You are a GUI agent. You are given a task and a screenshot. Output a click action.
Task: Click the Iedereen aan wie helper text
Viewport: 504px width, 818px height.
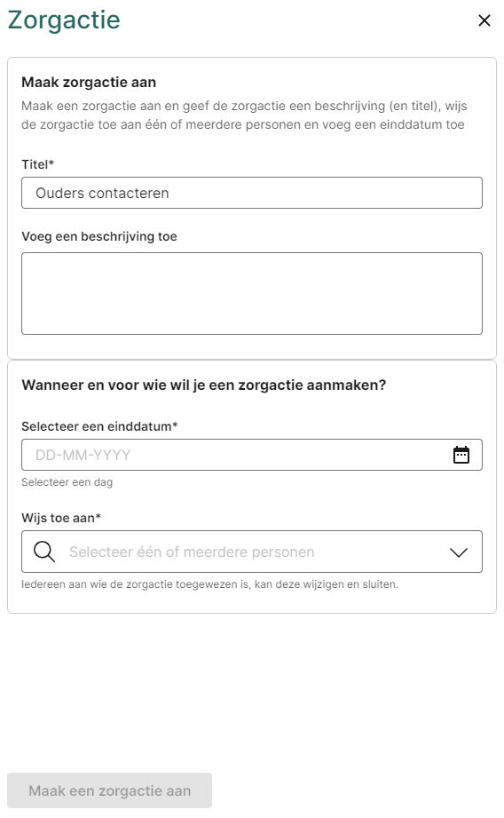pos(209,584)
